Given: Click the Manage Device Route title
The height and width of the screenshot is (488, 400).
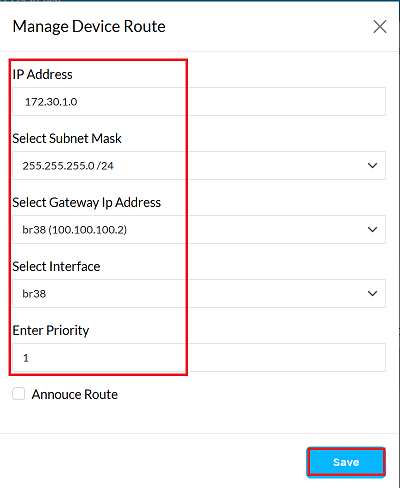Looking at the screenshot, I should [89, 27].
